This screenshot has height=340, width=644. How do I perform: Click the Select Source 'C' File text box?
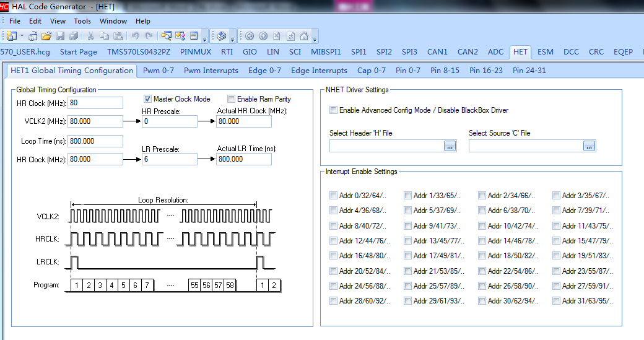pyautogui.click(x=526, y=146)
